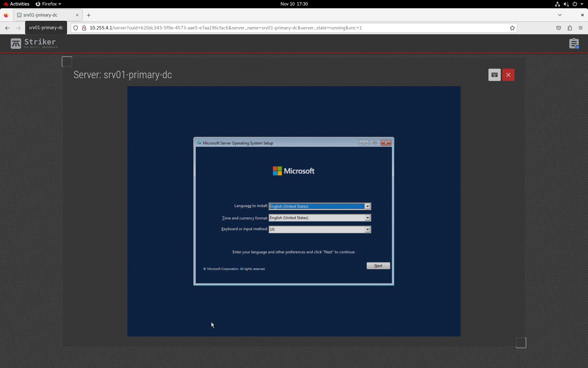
Task: Maximize the Microsoft Server setup window
Action: click(375, 143)
